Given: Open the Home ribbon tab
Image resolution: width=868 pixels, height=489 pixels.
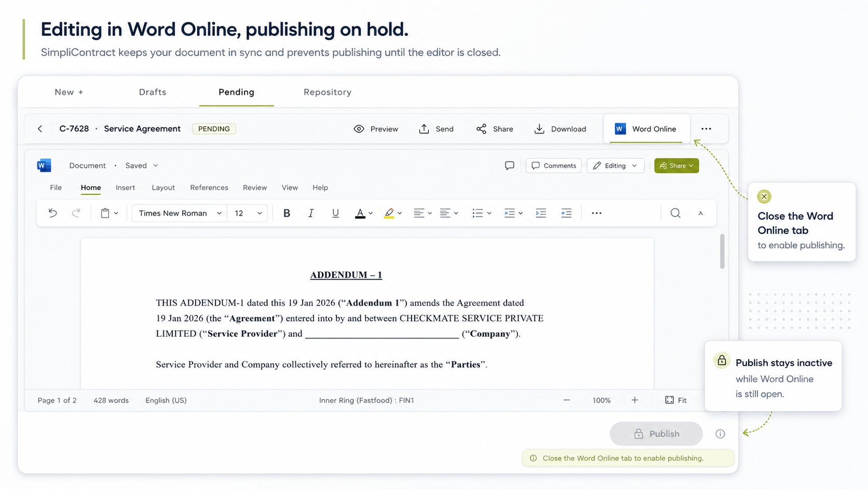Looking at the screenshot, I should 91,188.
